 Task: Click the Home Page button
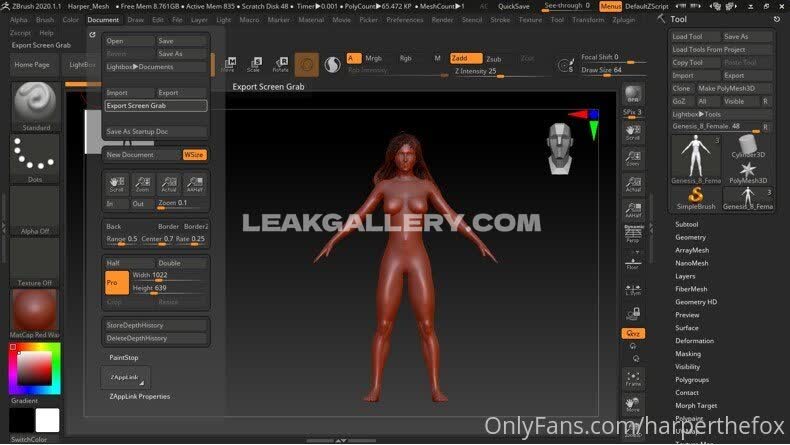point(32,65)
